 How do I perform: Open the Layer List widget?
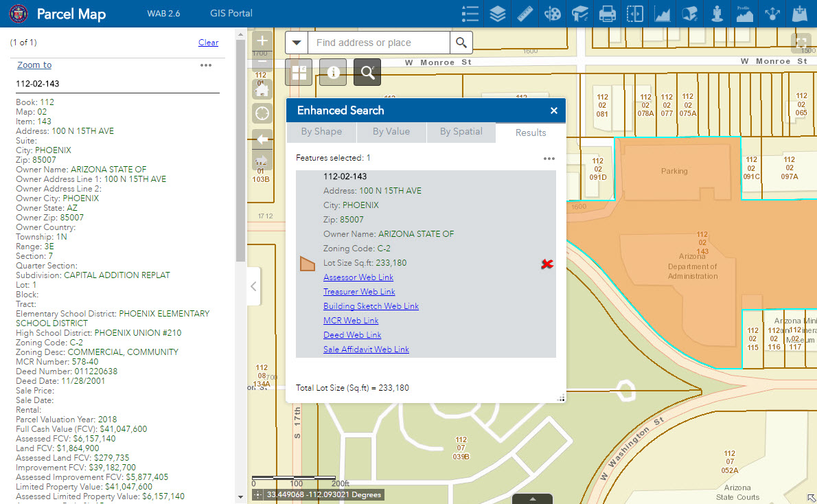click(x=498, y=14)
